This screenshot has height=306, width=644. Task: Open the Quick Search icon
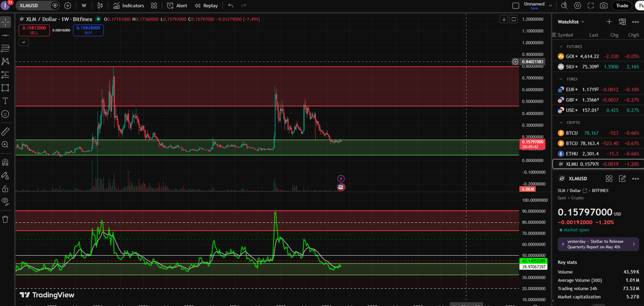coord(564,5)
